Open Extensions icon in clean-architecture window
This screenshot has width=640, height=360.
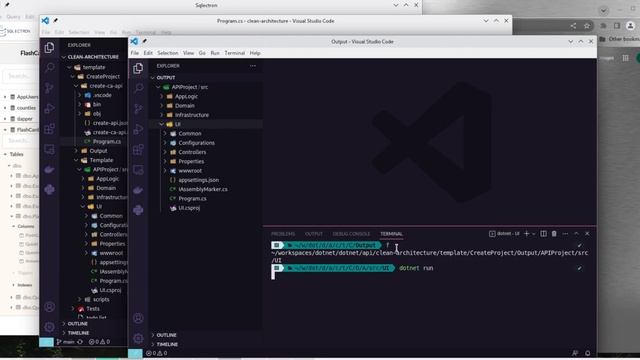coord(49,129)
